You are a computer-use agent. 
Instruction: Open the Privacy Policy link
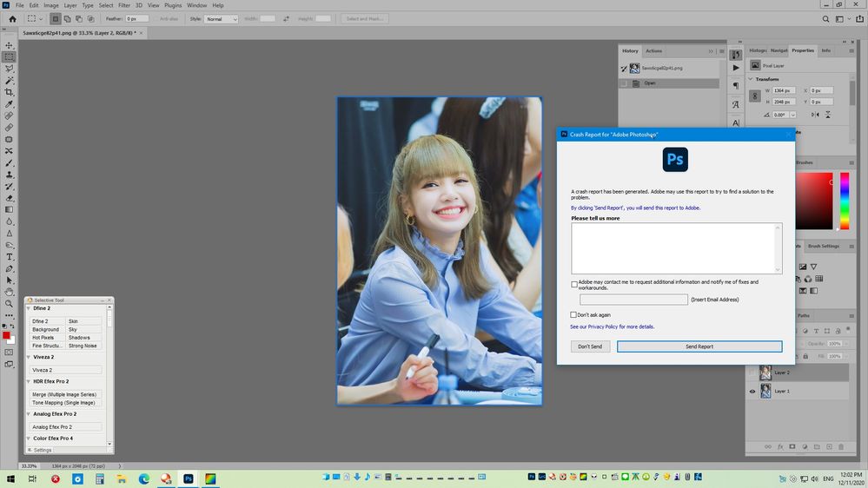click(602, 326)
